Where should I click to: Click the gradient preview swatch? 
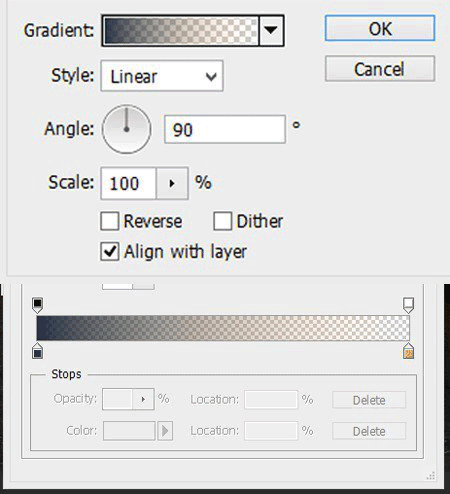coord(181,30)
